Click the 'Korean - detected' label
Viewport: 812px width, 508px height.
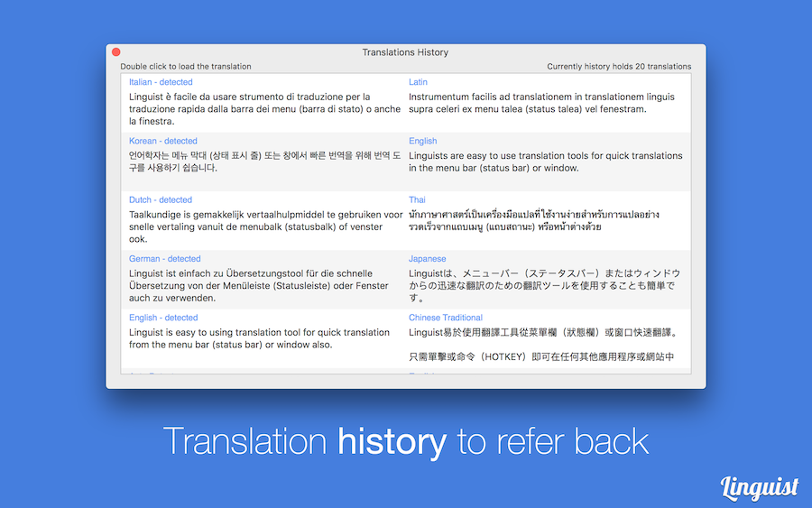pyautogui.click(x=163, y=141)
